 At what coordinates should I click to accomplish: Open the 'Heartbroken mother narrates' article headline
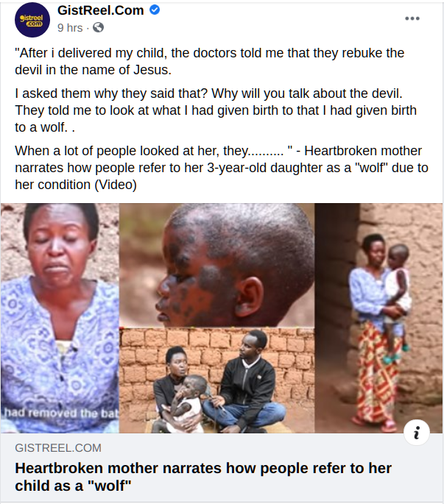(203, 477)
